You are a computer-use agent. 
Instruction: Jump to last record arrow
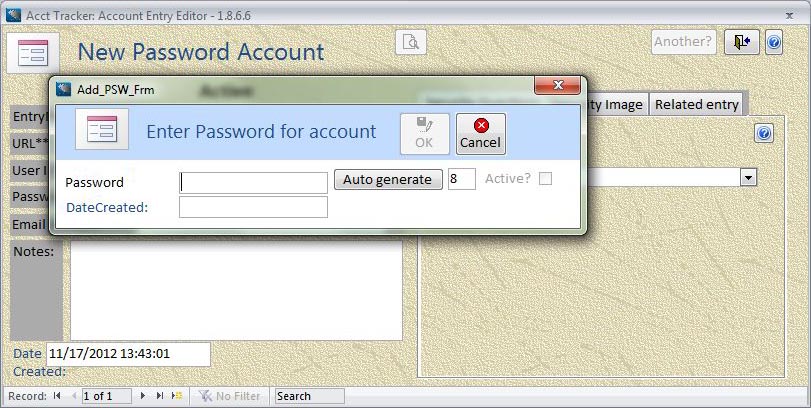point(160,396)
